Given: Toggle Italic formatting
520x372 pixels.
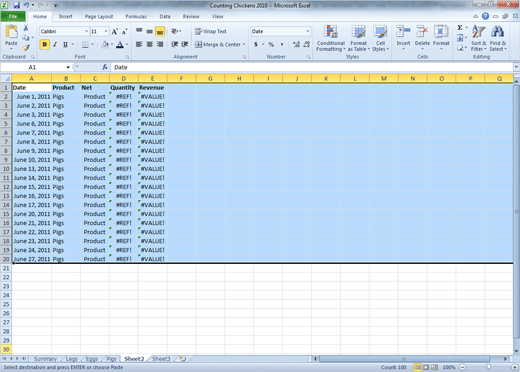Looking at the screenshot, I should point(55,44).
